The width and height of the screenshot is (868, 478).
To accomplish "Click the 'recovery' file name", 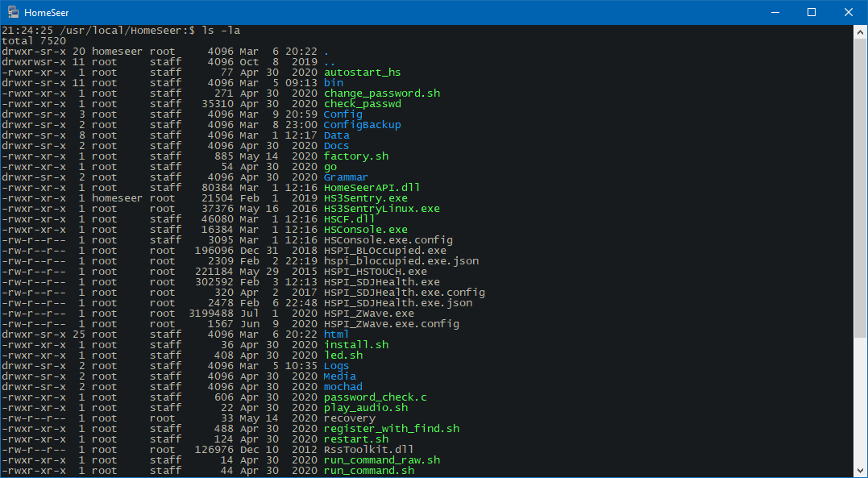I will [x=349, y=418].
